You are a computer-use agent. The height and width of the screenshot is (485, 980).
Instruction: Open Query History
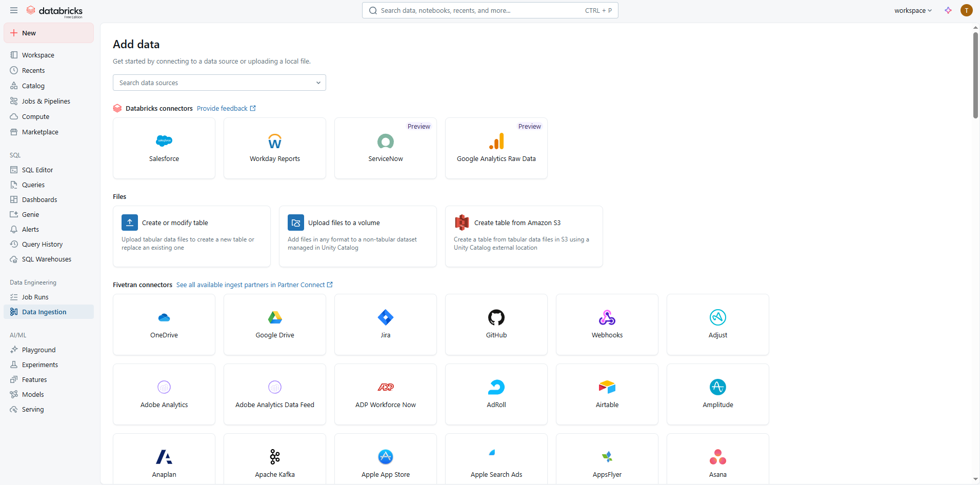(49, 244)
